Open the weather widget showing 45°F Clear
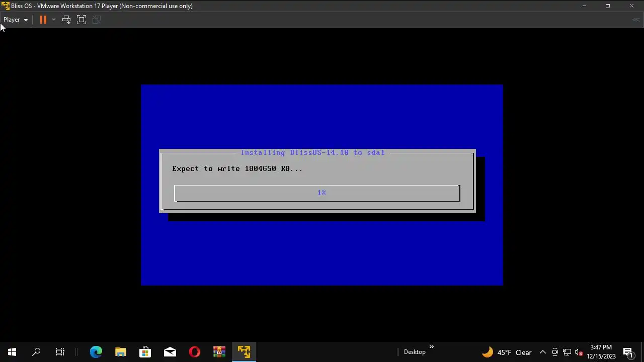 coord(507,352)
